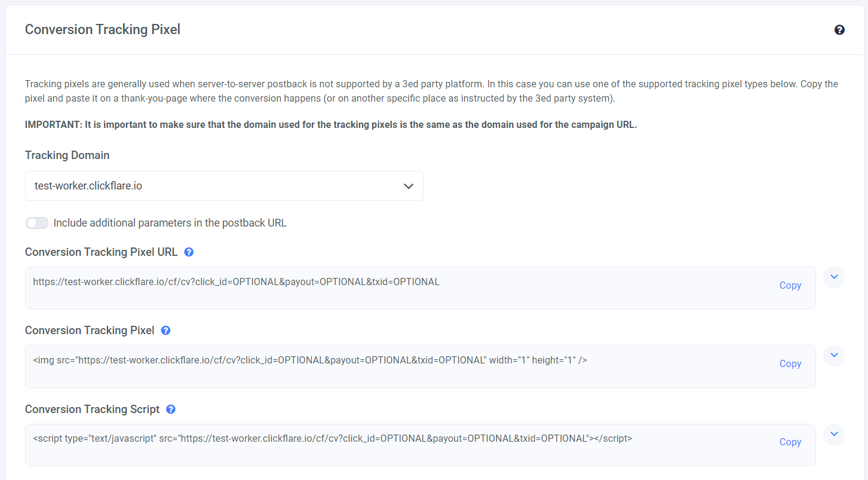
Task: Click the Tracking Domain field label
Action: [68, 155]
